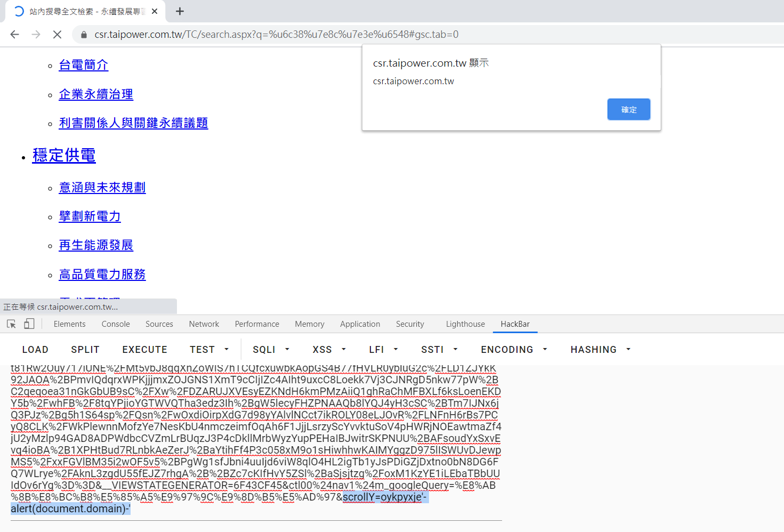This screenshot has width=784, height=532.
Task: Click highlighted alert(document.domain) payload text
Action: 70,509
